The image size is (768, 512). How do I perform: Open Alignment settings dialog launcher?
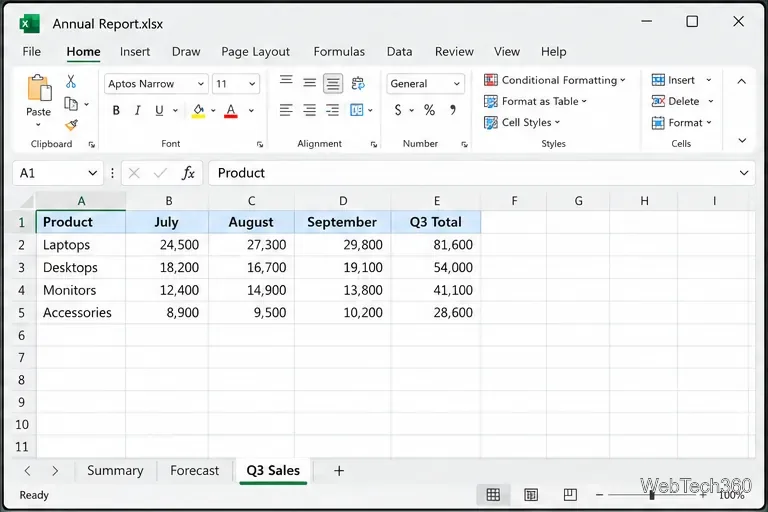[374, 145]
